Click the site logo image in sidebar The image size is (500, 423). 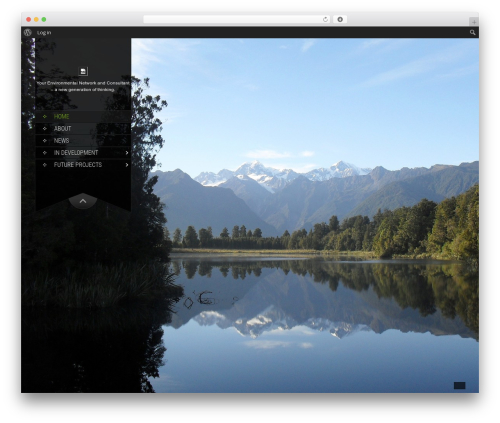click(x=83, y=71)
